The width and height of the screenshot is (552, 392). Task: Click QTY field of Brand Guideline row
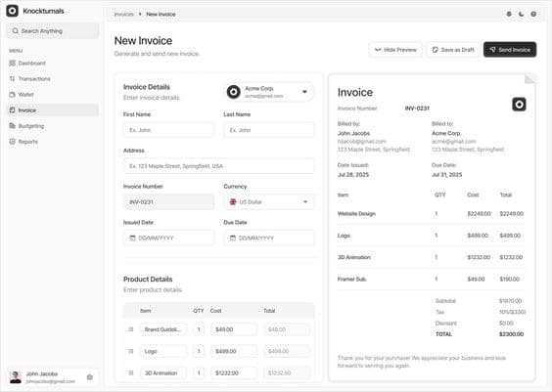199,329
